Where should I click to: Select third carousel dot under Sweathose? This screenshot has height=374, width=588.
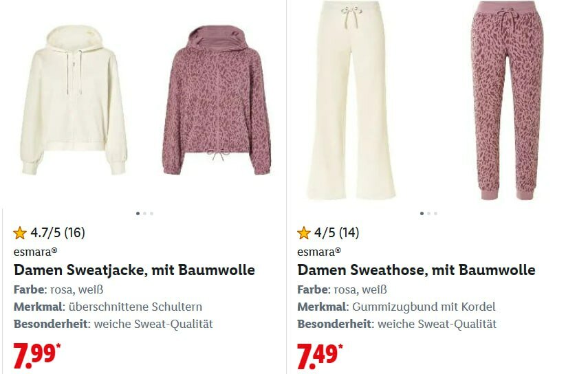[435, 214]
